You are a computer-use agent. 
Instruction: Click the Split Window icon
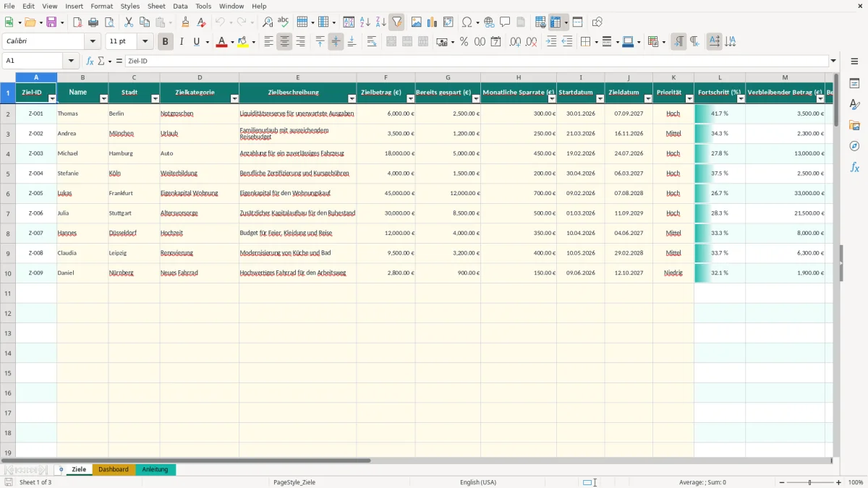pos(577,22)
